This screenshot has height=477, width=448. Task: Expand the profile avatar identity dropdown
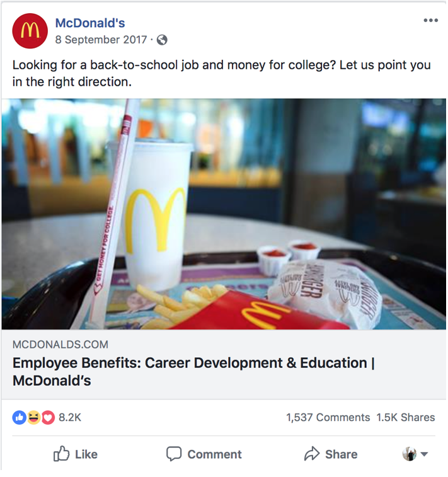pyautogui.click(x=415, y=454)
